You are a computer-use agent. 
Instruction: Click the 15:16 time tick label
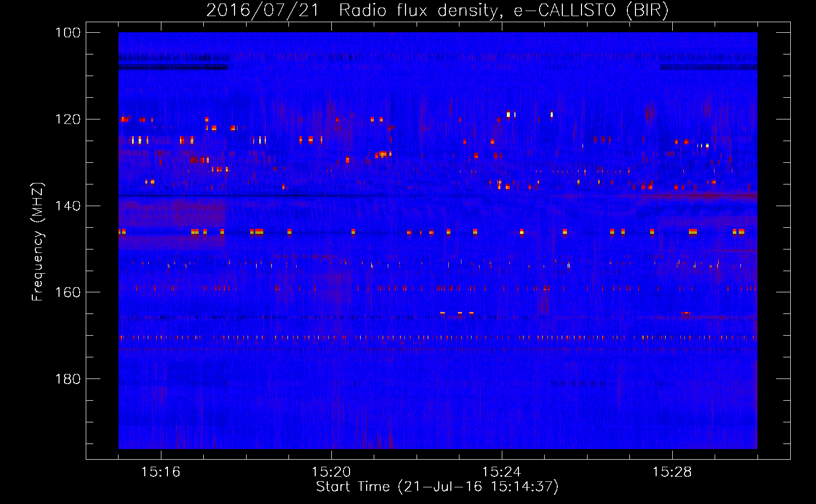tap(161, 472)
